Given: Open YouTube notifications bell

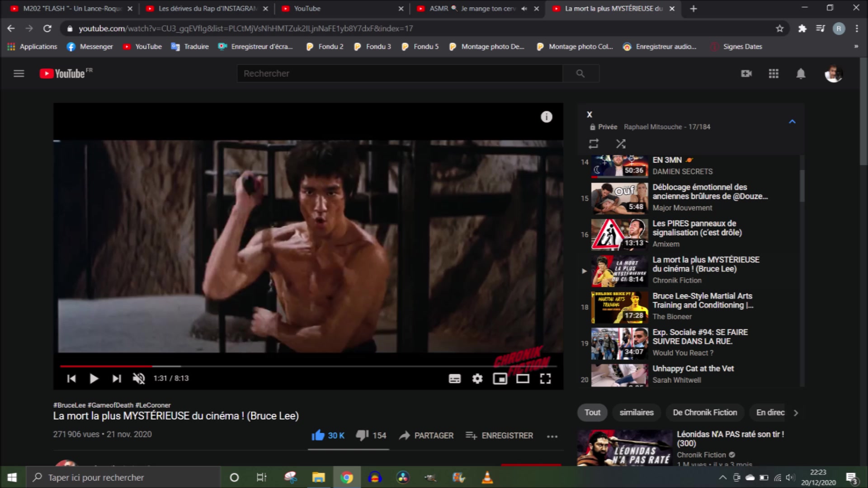Looking at the screenshot, I should pos(801,74).
